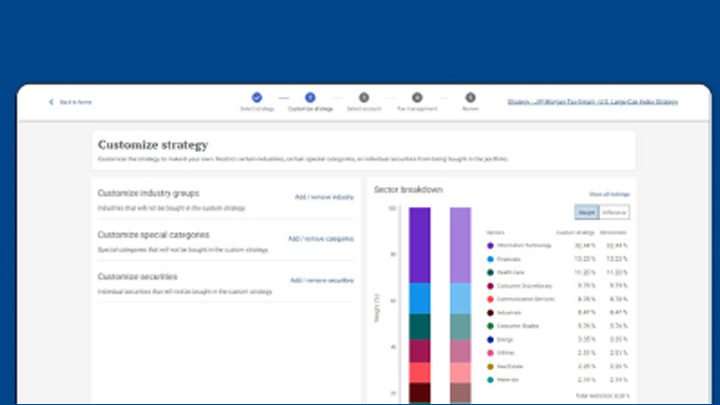Screen dimensions: 720x405
Task: Click the Back to home arrow icon
Action: (x=51, y=102)
